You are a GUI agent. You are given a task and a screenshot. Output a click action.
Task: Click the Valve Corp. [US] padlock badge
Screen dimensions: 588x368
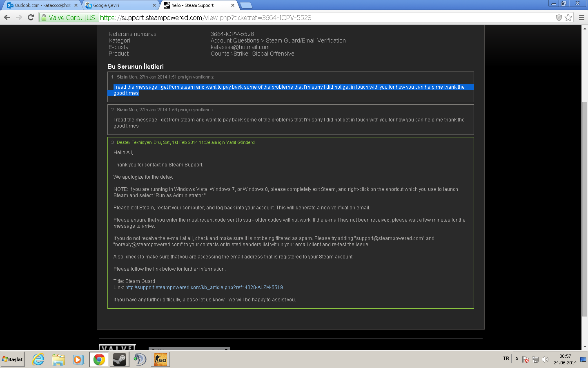coord(69,18)
